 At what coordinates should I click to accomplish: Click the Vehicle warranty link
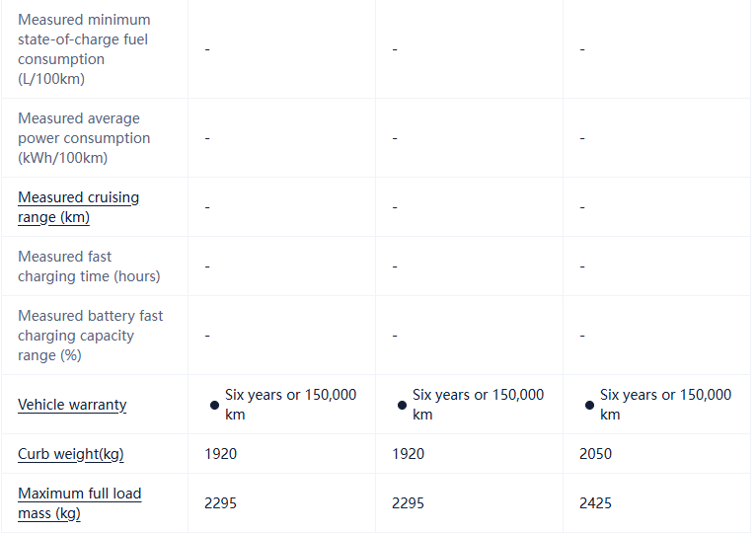(72, 405)
